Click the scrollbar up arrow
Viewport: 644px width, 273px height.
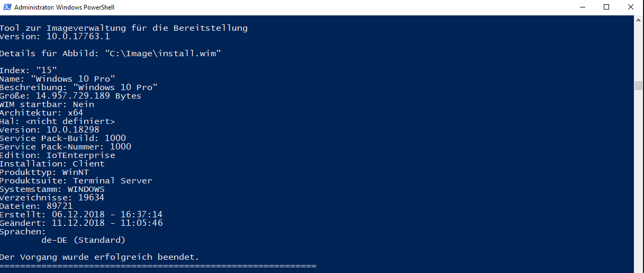click(x=638, y=20)
